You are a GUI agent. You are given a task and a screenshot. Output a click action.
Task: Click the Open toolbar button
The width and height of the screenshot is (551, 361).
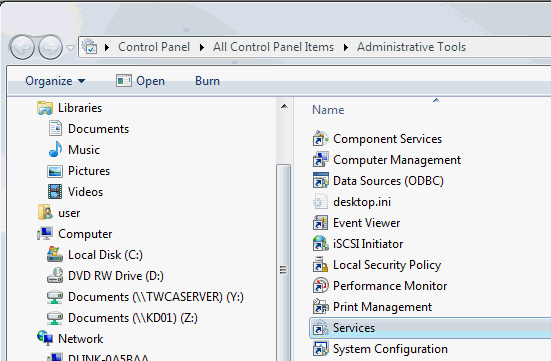(141, 81)
